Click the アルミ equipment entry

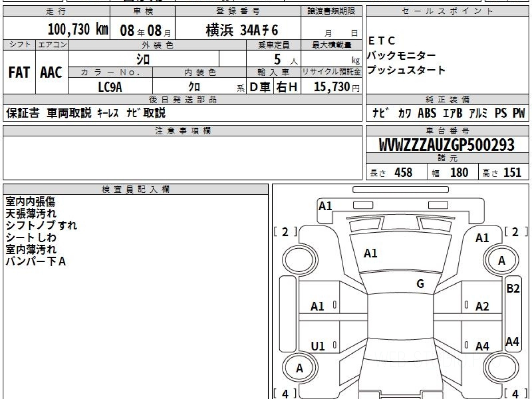(x=479, y=113)
